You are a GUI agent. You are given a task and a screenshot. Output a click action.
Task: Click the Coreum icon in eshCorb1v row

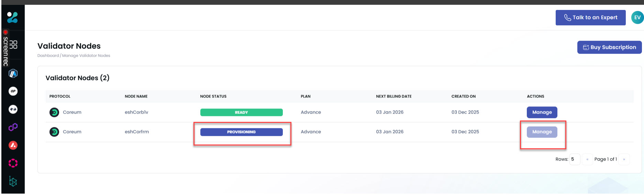[x=54, y=112]
